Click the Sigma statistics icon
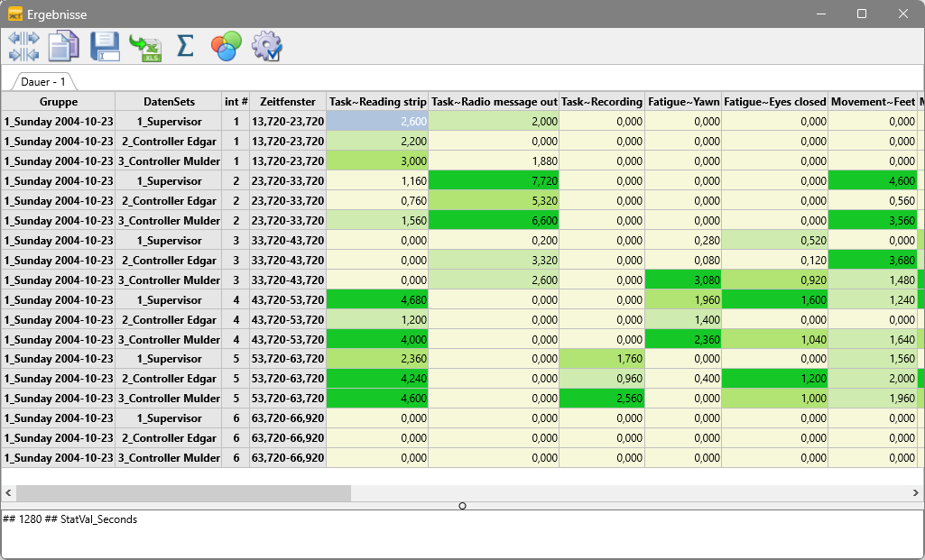The image size is (925, 560). 185,45
